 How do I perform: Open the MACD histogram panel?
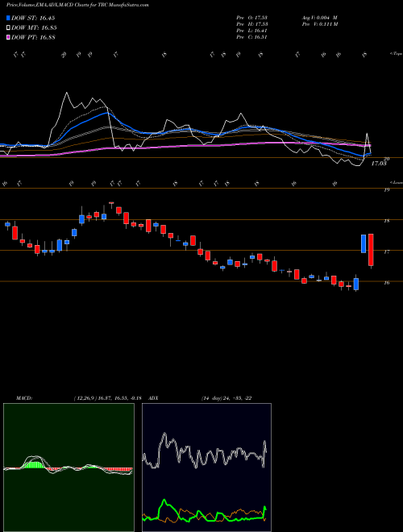click(69, 468)
